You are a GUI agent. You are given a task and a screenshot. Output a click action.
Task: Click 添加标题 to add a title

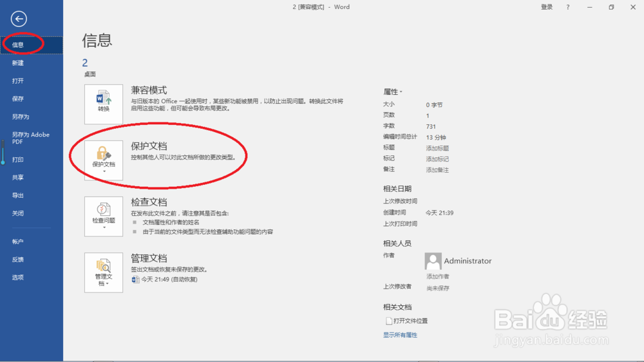coord(437,148)
